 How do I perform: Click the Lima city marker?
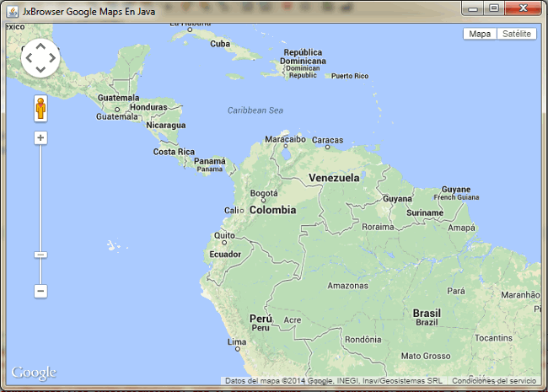(x=238, y=349)
